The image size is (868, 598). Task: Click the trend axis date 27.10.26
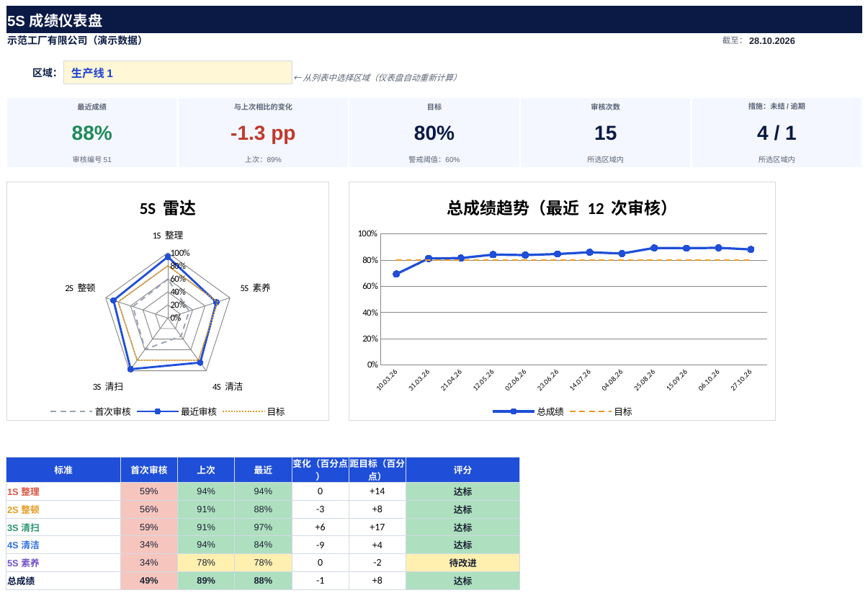tap(741, 380)
